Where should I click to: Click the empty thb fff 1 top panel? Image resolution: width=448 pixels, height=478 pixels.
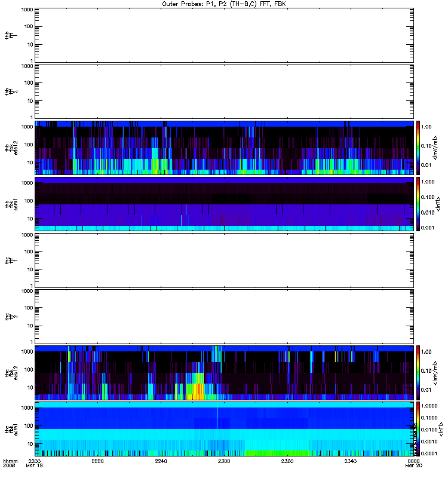225,35
